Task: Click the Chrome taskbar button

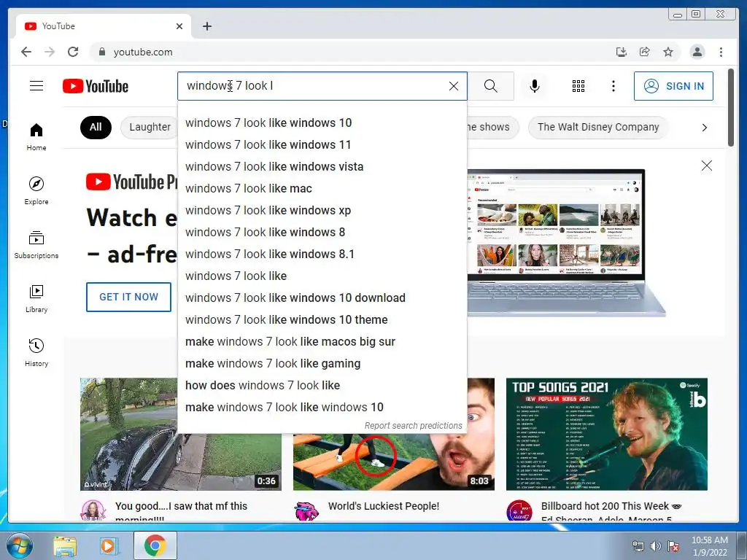Action: 155,545
